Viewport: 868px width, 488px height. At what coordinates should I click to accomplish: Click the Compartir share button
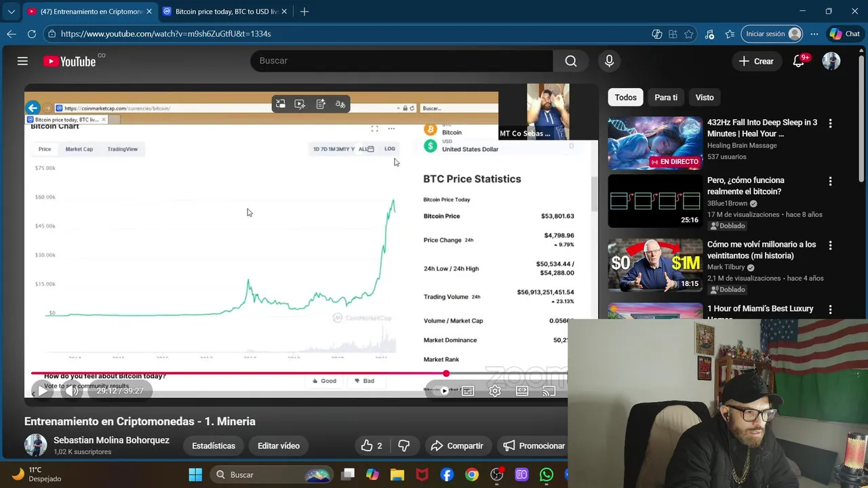457,445
